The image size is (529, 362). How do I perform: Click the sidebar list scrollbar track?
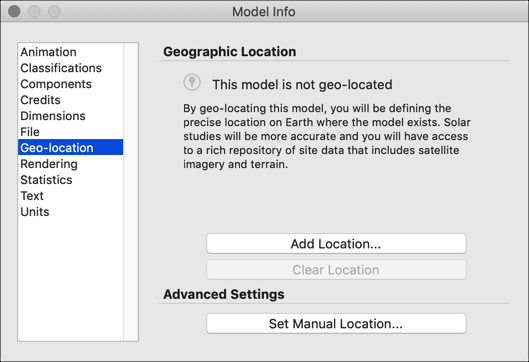[131, 192]
